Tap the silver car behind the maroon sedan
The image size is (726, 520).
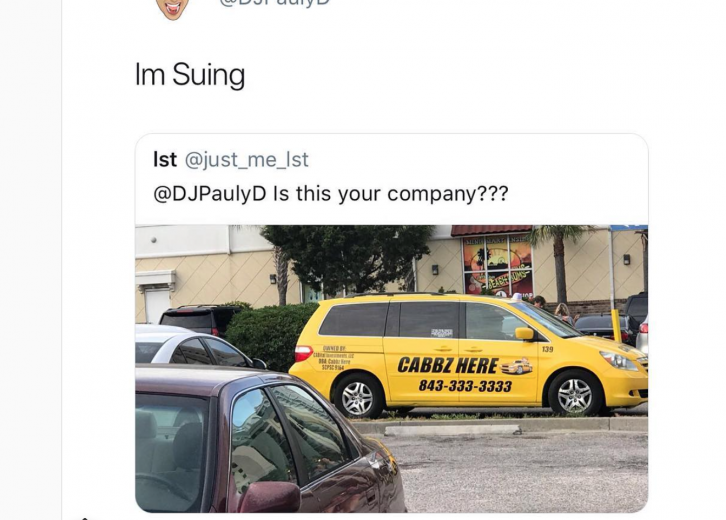coord(197,346)
